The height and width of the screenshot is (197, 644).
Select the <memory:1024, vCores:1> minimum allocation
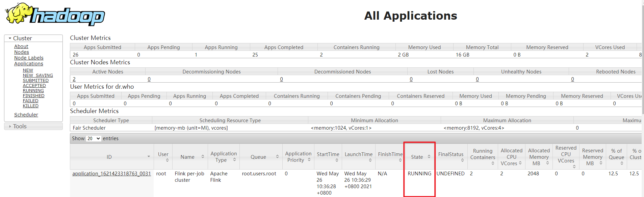click(x=341, y=128)
